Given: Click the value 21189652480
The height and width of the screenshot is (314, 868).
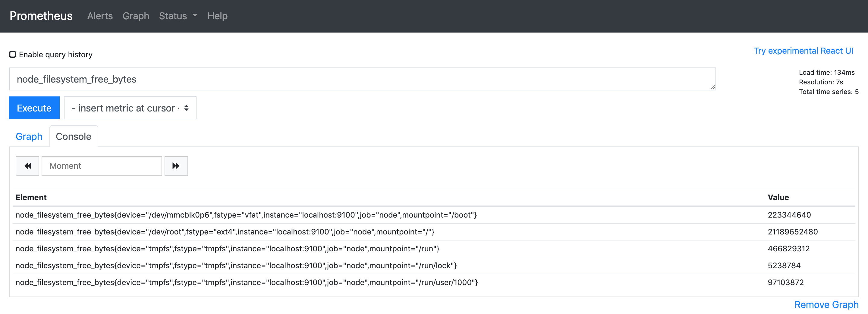Looking at the screenshot, I should click(x=793, y=232).
